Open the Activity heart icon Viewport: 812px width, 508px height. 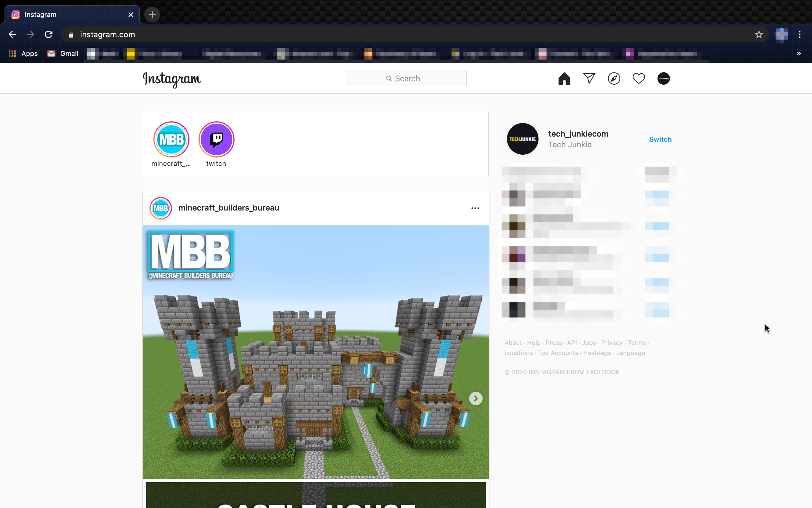[x=639, y=79]
